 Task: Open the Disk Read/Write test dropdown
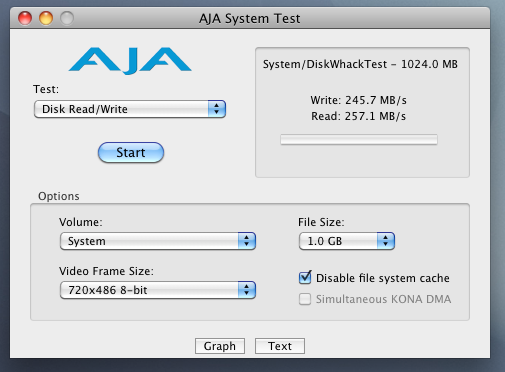[x=130, y=109]
